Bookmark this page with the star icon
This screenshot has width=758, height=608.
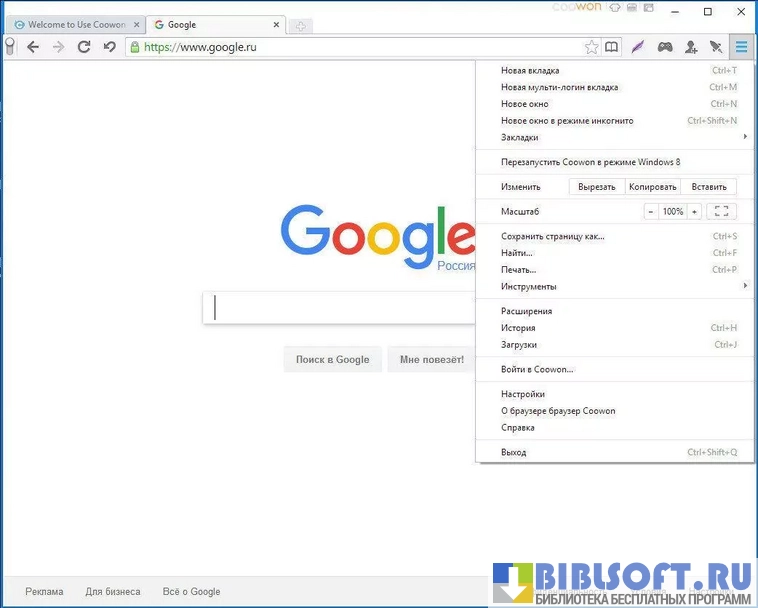591,47
